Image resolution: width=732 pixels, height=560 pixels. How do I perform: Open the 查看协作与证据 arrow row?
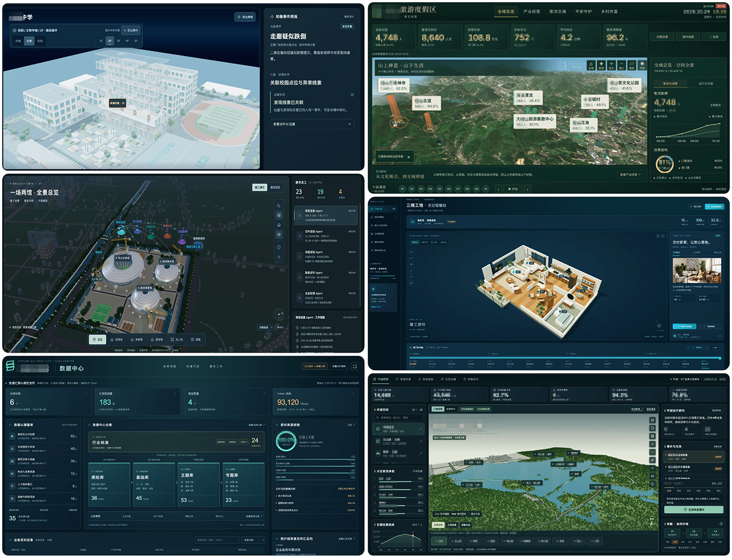[x=312, y=124]
